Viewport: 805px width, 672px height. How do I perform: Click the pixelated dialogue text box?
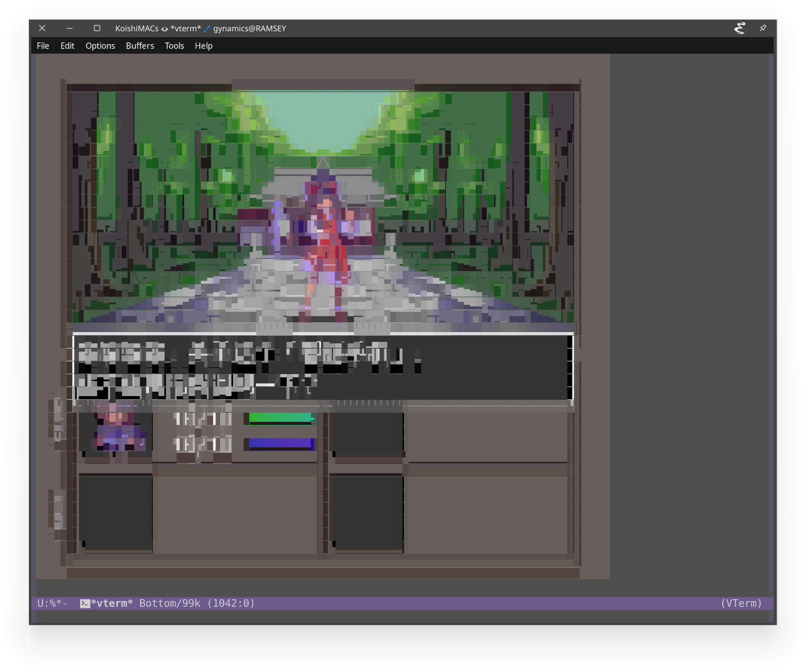(x=323, y=367)
